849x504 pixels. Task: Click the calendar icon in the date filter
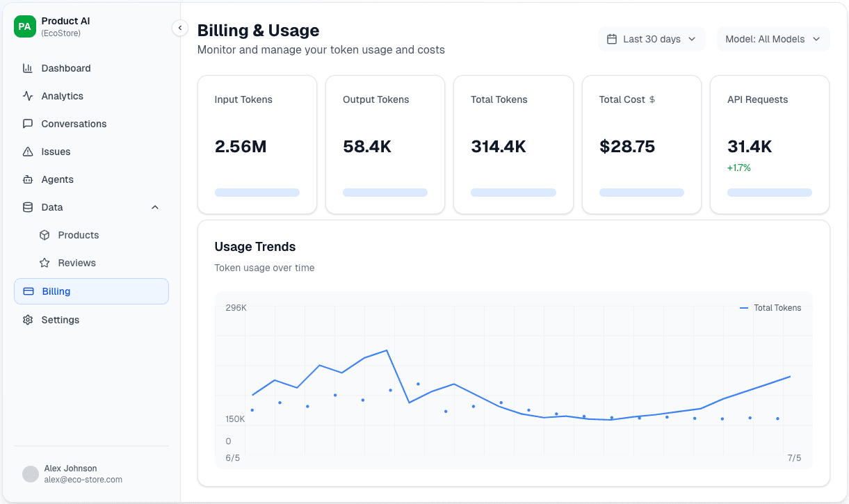pos(612,39)
